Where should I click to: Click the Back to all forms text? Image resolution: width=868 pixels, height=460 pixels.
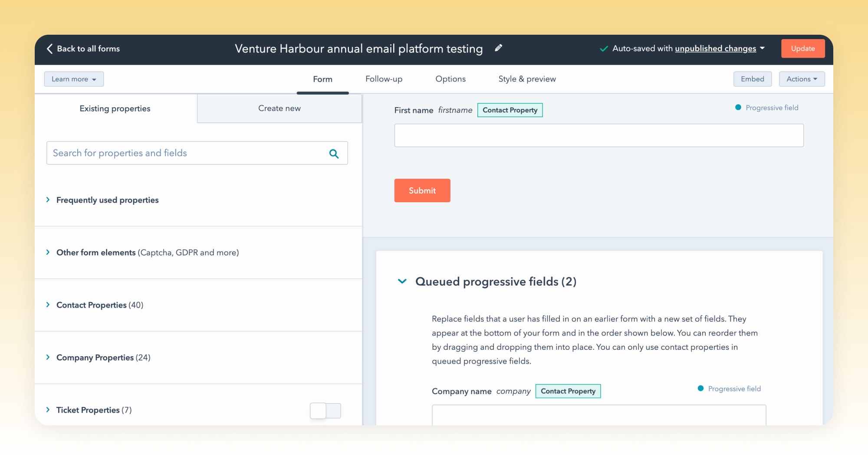(88, 49)
